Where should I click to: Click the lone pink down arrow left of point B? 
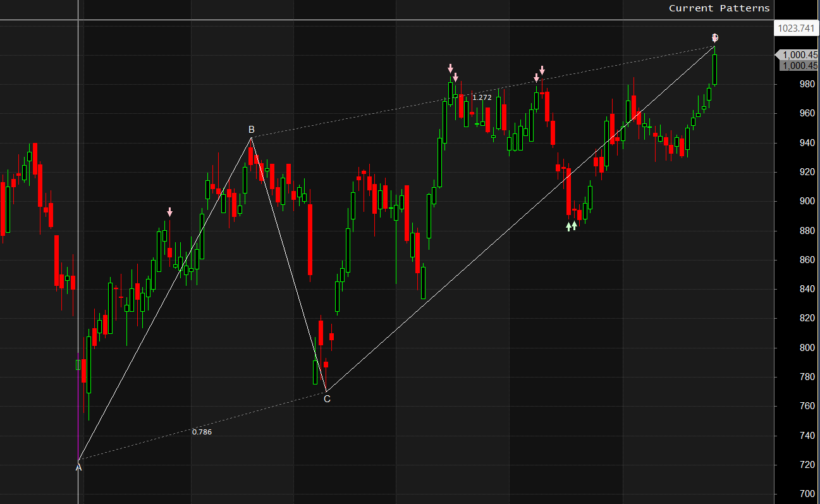click(169, 212)
